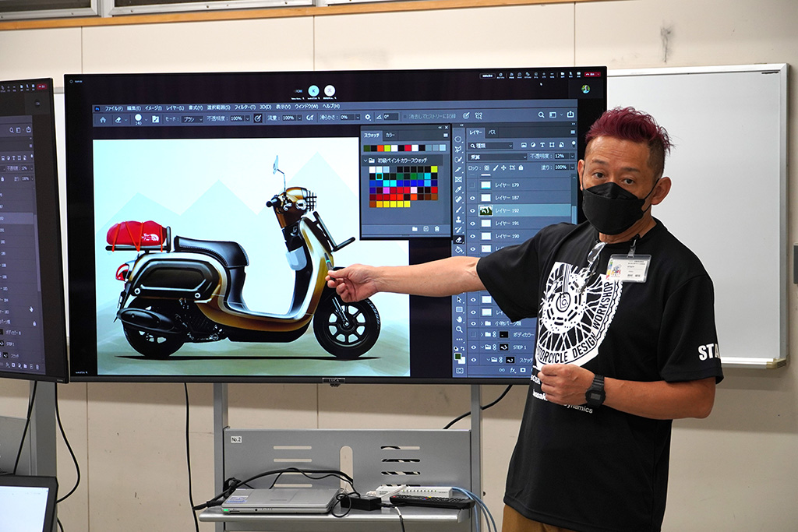The height and width of the screenshot is (532, 798).
Task: Open the layer blend mode dropdown
Action: [497, 157]
